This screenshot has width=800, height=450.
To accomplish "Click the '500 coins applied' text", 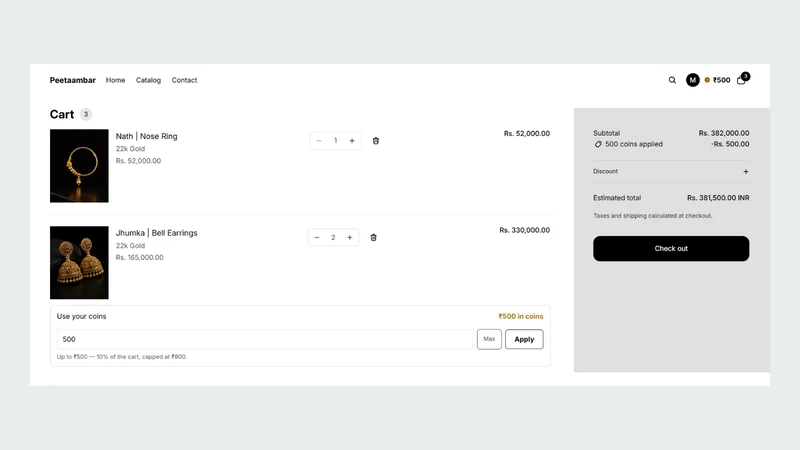I will (x=634, y=144).
